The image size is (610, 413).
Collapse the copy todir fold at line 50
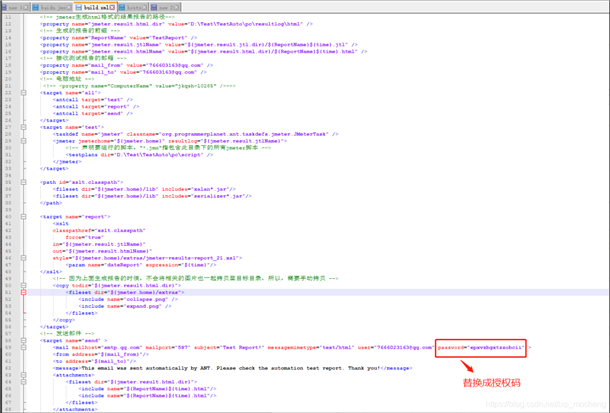[x=24, y=285]
